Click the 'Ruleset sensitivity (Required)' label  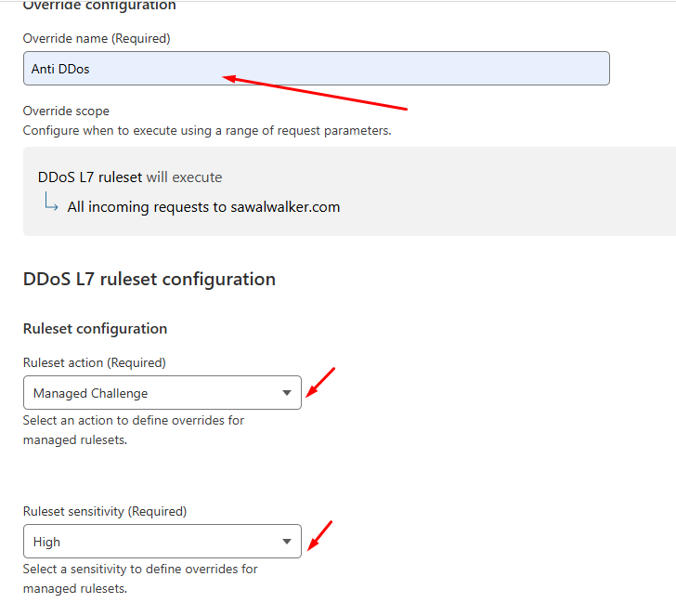(x=104, y=511)
